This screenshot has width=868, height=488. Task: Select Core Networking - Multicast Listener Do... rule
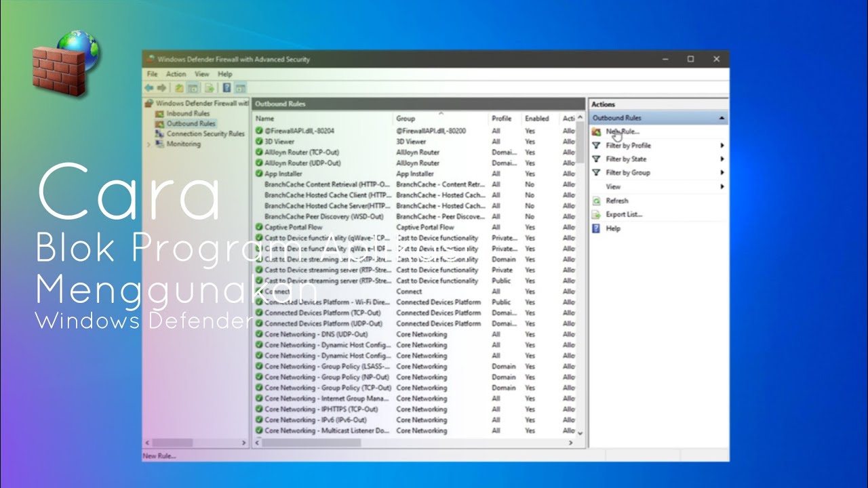point(328,430)
